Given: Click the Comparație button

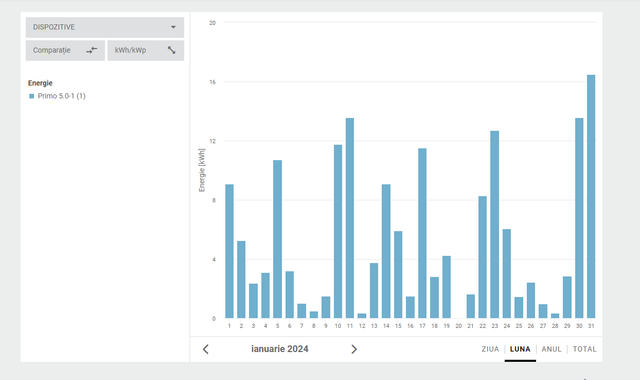Looking at the screenshot, I should 65,50.
